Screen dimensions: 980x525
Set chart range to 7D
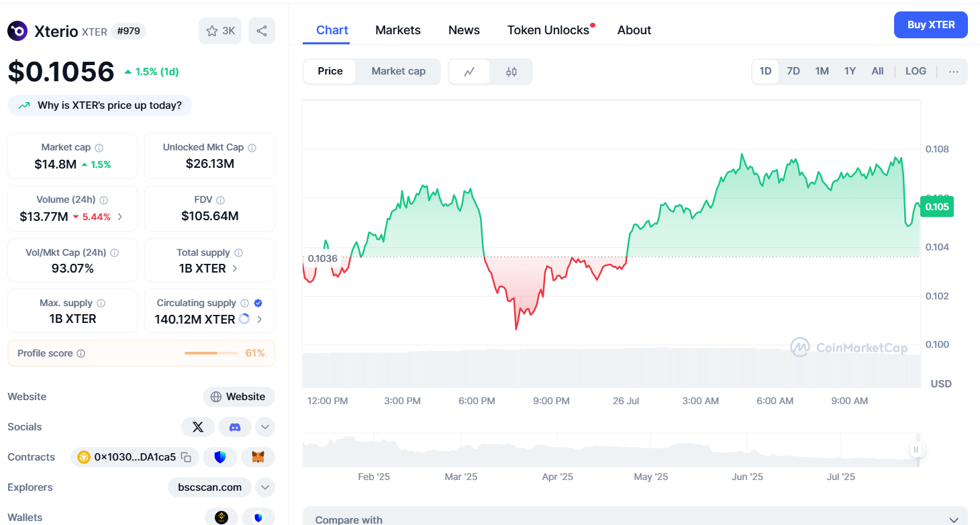click(793, 71)
